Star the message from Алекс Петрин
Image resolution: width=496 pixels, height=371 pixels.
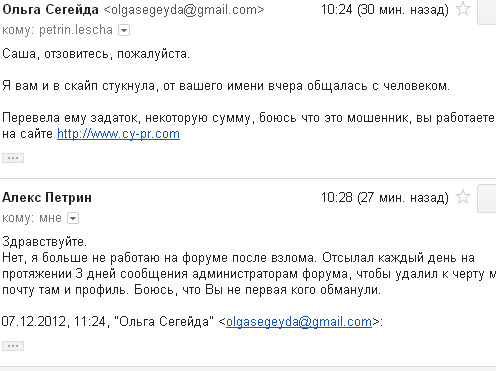[x=463, y=197]
